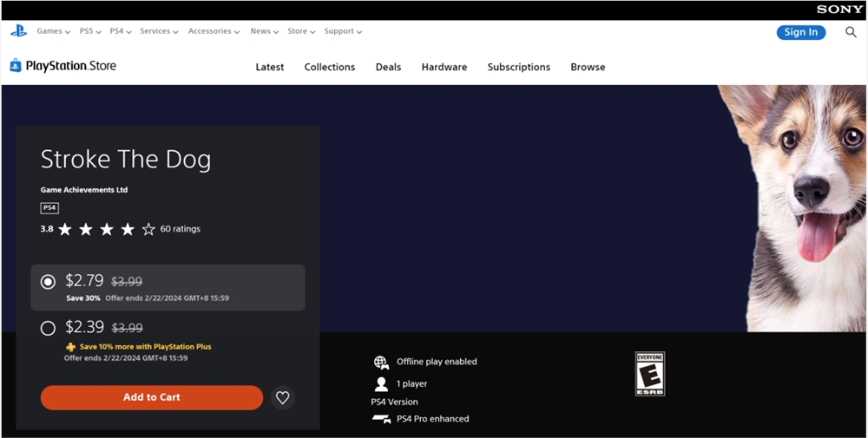Click the PS4 Version label
The image size is (868, 438).
(x=394, y=402)
